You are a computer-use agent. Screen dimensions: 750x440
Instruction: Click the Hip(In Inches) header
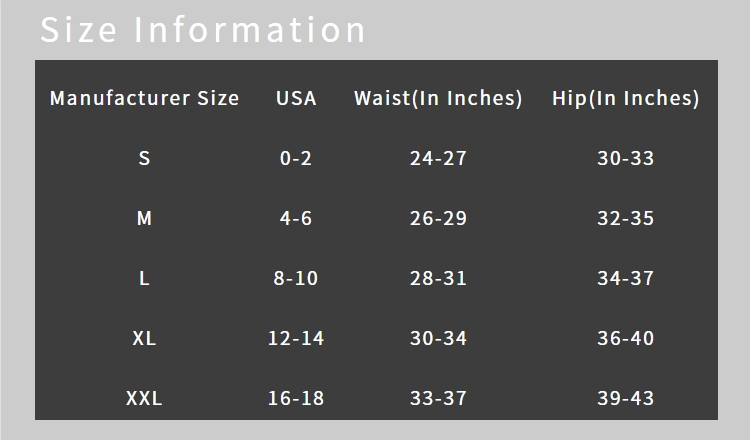coord(626,98)
